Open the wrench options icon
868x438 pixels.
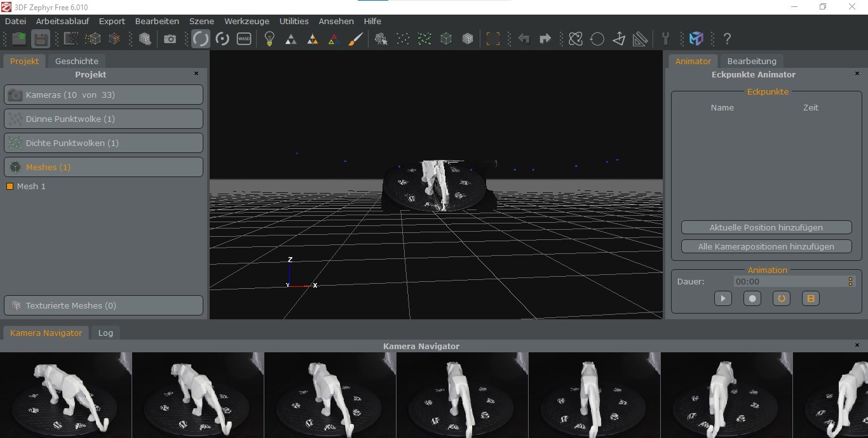pos(665,39)
